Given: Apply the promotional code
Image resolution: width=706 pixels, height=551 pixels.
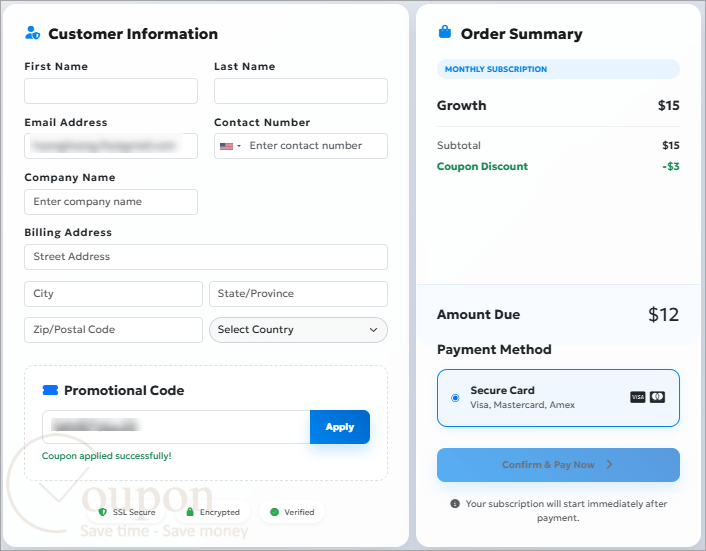Looking at the screenshot, I should point(340,427).
